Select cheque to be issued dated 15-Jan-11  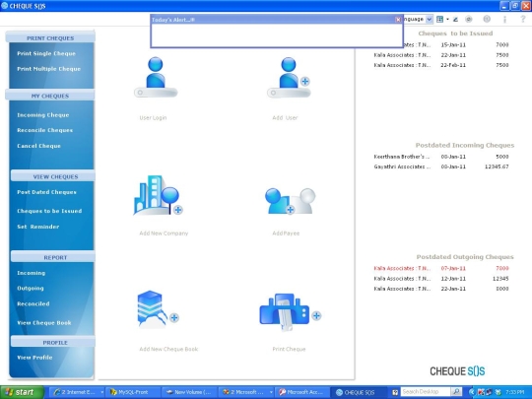pos(441,44)
